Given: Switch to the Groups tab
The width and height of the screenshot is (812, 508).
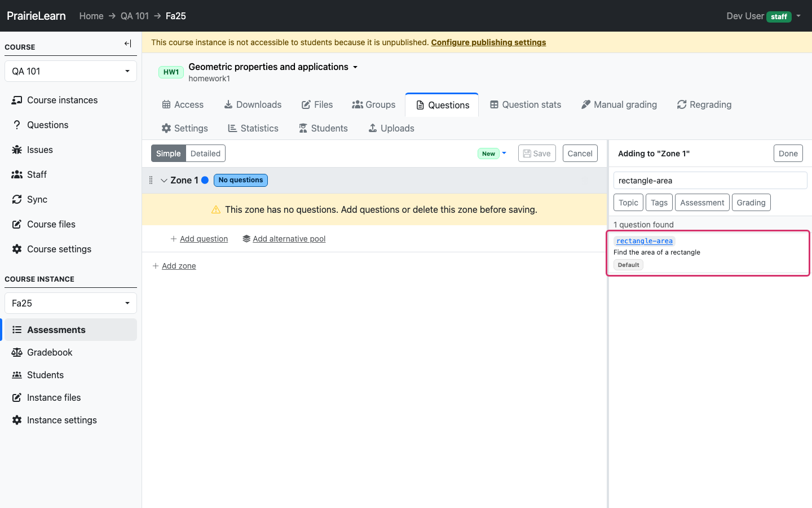Looking at the screenshot, I should pyautogui.click(x=374, y=104).
